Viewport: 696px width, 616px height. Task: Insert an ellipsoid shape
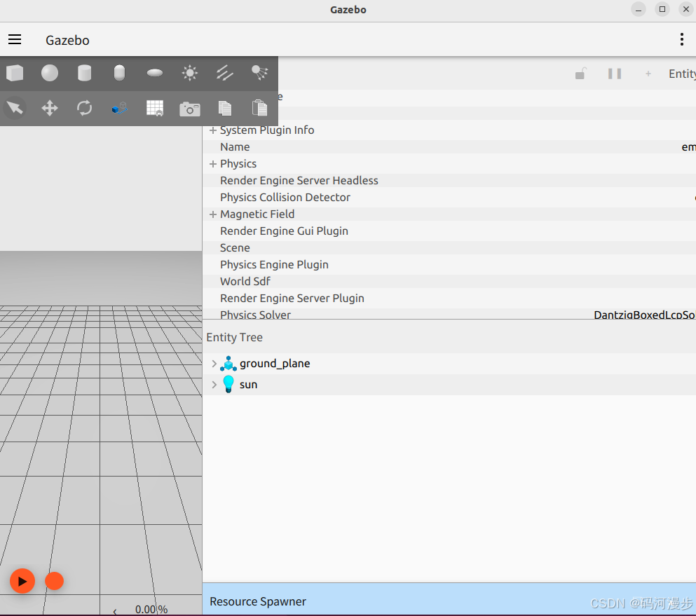click(x=155, y=73)
